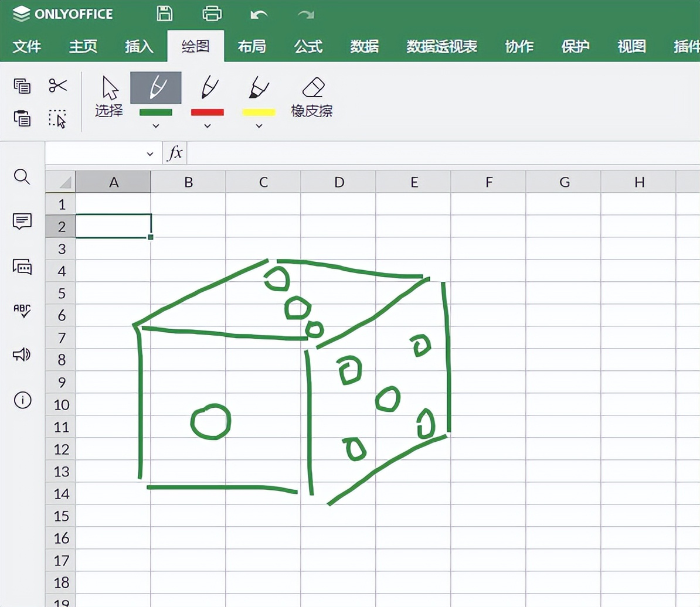
Task: Click the fx insert function button
Action: [174, 152]
